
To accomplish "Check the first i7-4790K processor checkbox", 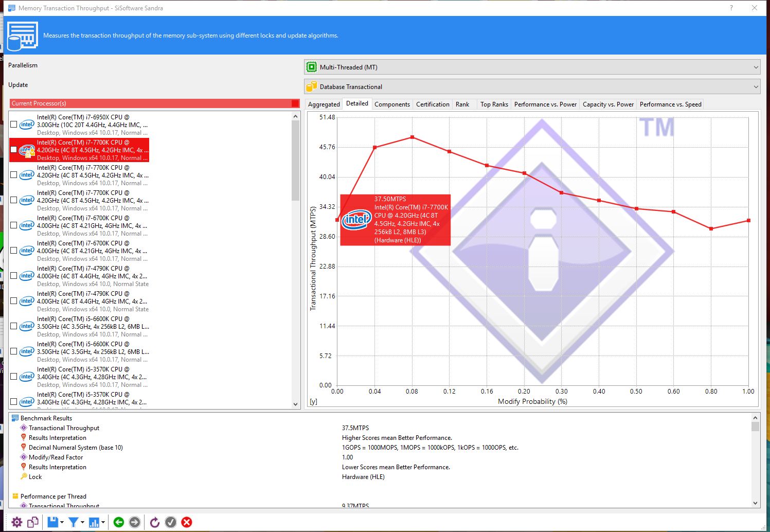I will click(x=14, y=276).
